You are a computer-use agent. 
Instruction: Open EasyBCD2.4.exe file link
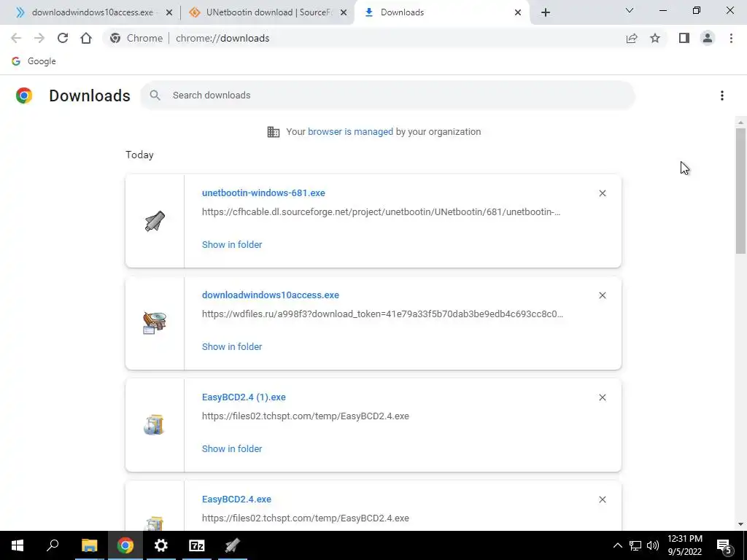click(x=237, y=499)
